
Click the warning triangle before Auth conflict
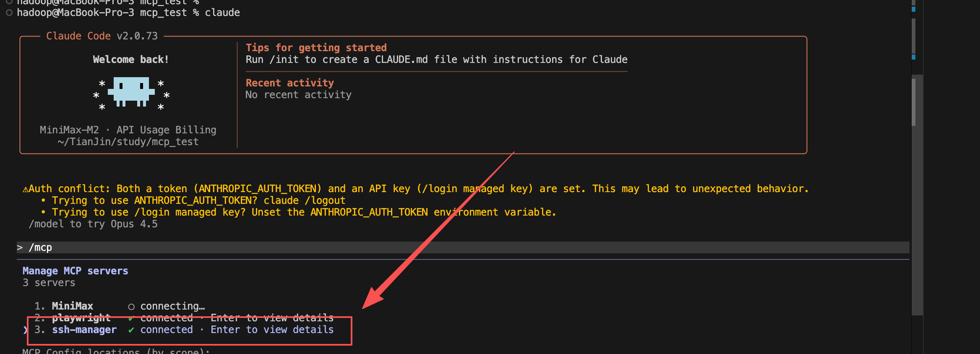coord(26,189)
